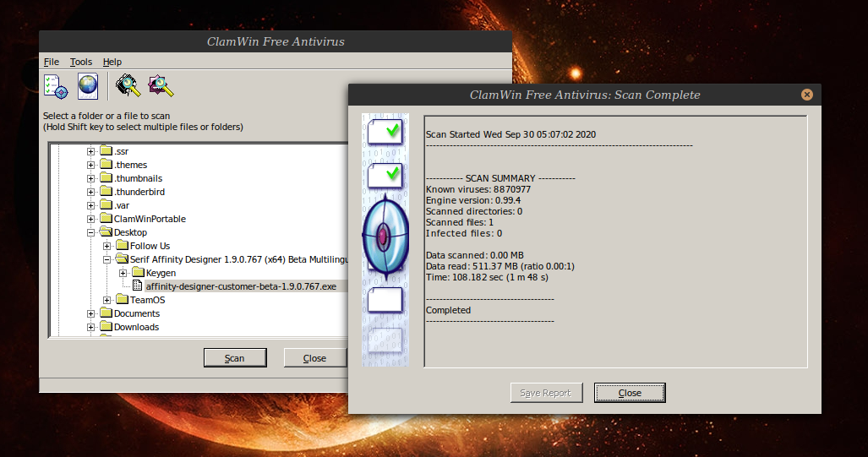Viewport: 868px width, 457px height.
Task: Click the Scan Complete dialog title bar
Action: 585,95
